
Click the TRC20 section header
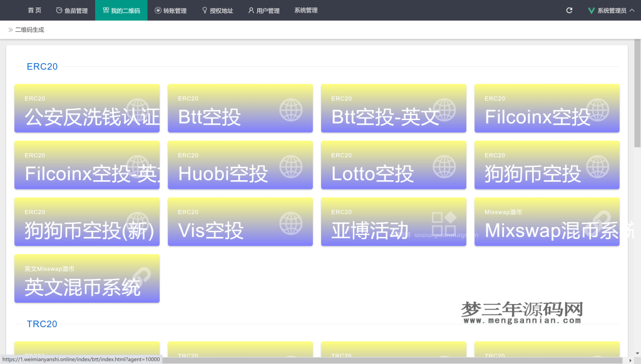click(41, 324)
